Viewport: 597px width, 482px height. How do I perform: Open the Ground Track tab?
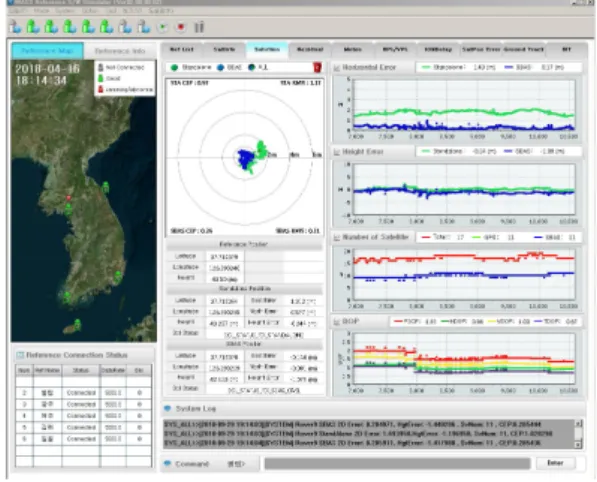pos(524,49)
